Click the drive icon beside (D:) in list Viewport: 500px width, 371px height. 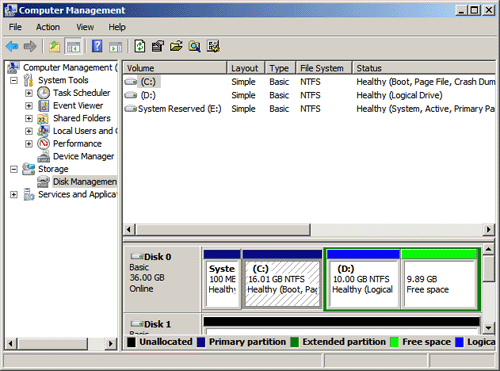point(130,95)
